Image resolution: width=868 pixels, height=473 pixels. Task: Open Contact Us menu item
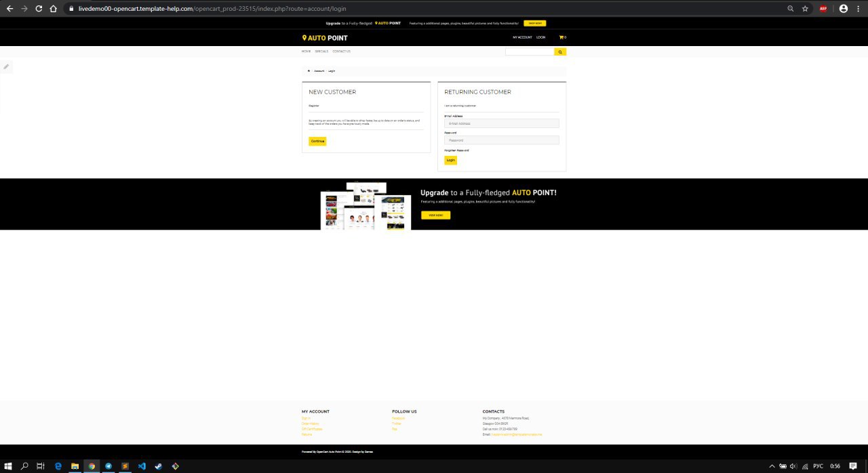(341, 52)
